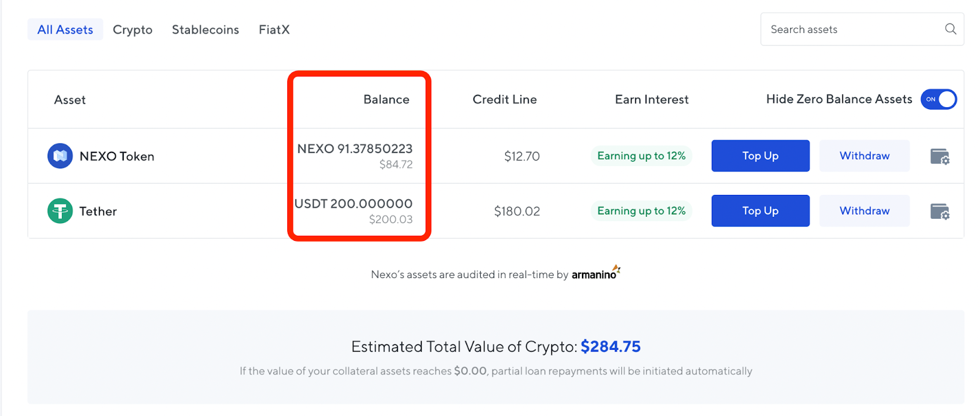Click Earning up to 12% for Tether

click(x=641, y=211)
